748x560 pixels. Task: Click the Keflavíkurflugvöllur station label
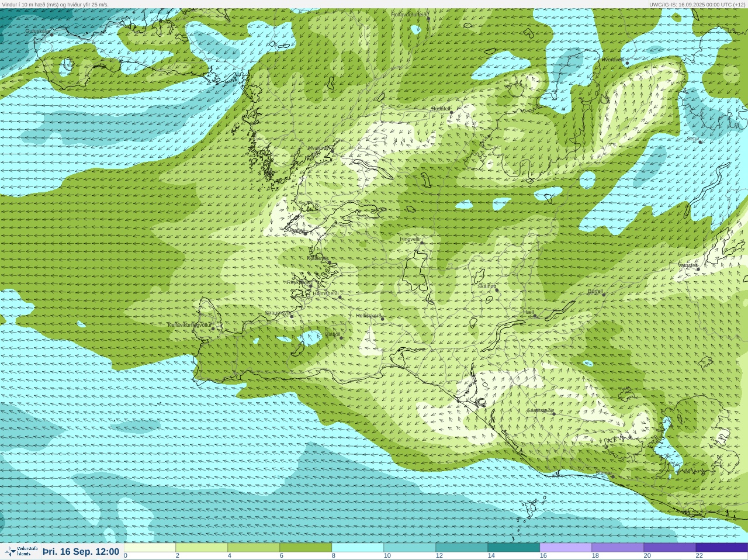coord(189,325)
